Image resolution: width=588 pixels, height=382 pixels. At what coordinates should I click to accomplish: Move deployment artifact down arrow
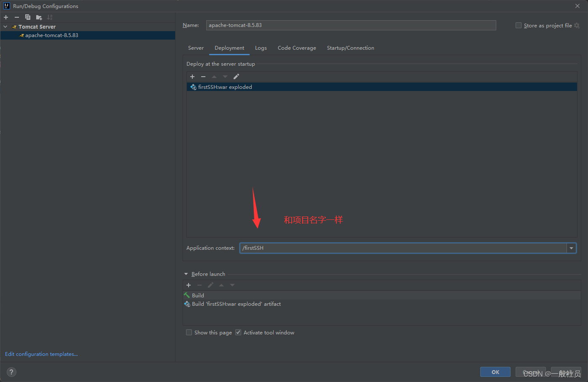coord(225,77)
